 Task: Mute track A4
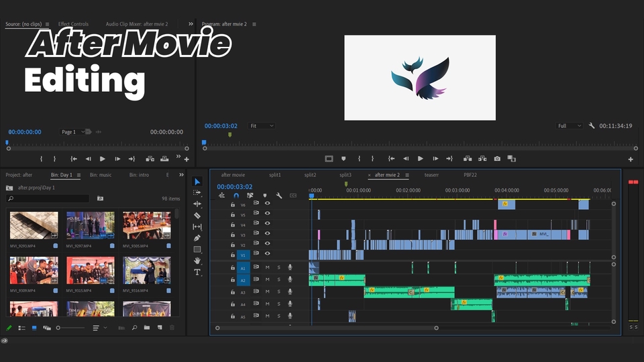(268, 304)
